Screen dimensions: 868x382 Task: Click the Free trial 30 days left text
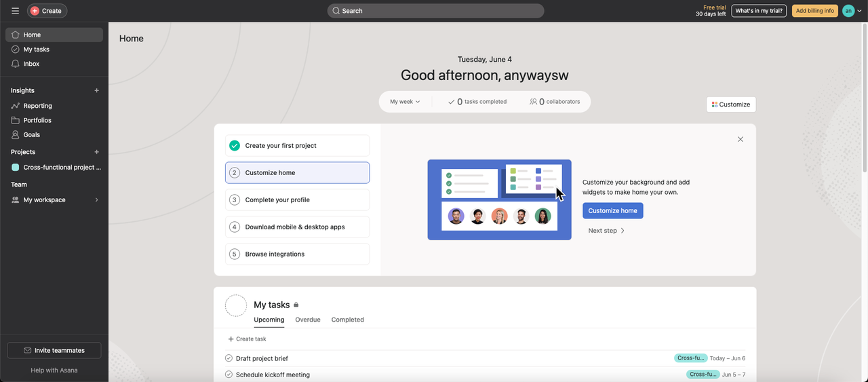coord(711,11)
